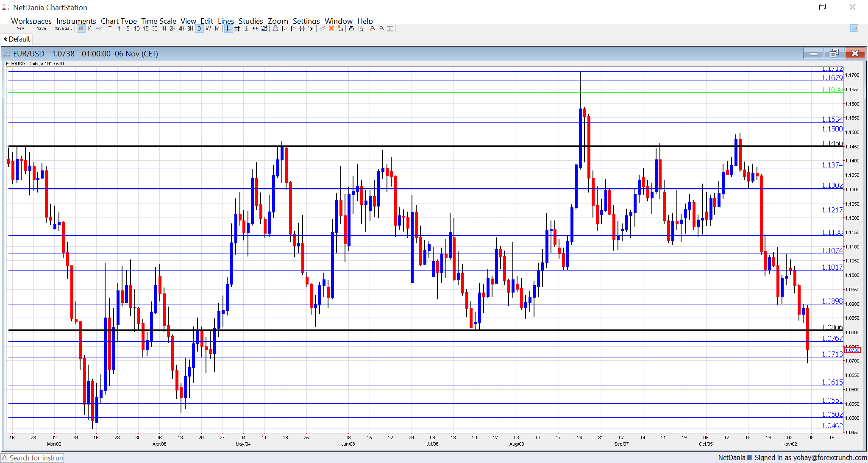868x463 pixels.
Task: Set time scale to 5 minutes
Action: [x=128, y=28]
